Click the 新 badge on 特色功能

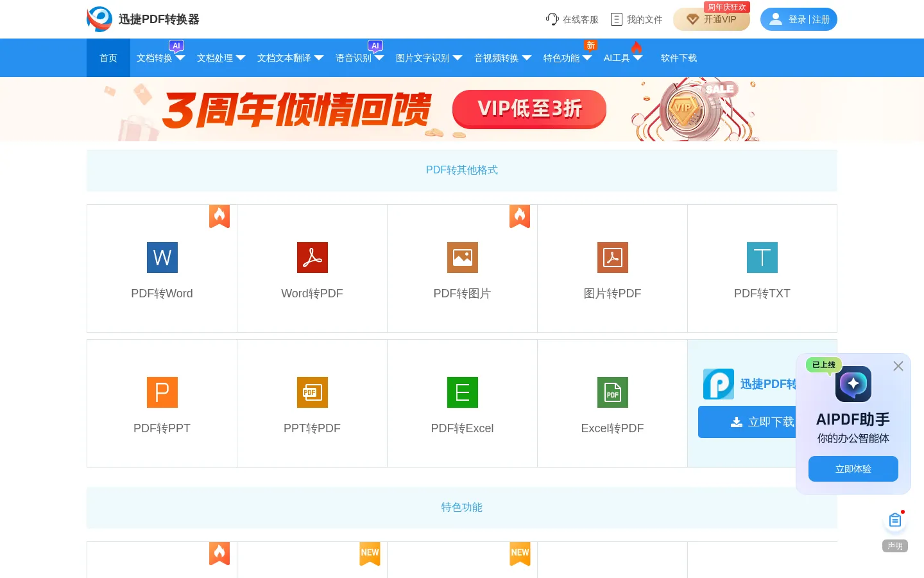[x=591, y=45]
